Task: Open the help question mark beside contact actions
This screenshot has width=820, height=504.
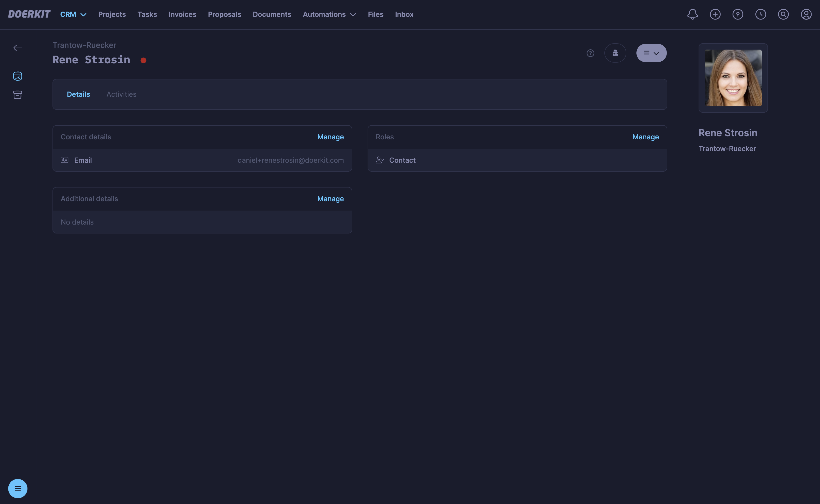Action: pos(590,53)
